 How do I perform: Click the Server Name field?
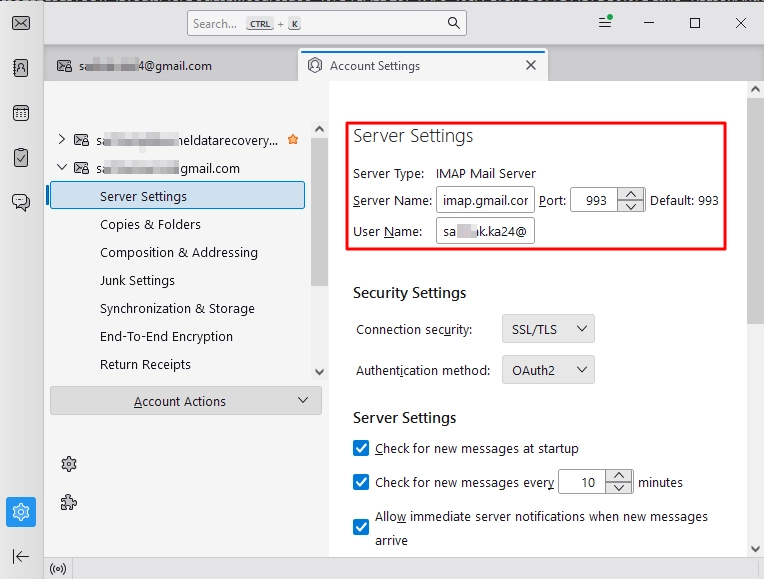click(x=485, y=200)
